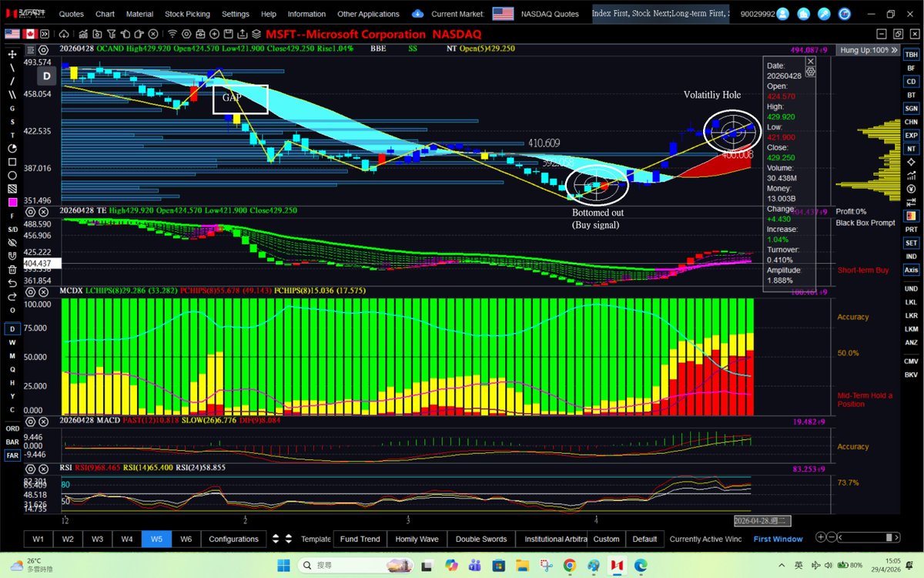Toggle the Axis sidebar button
The width and height of the screenshot is (924, 578).
tap(912, 270)
